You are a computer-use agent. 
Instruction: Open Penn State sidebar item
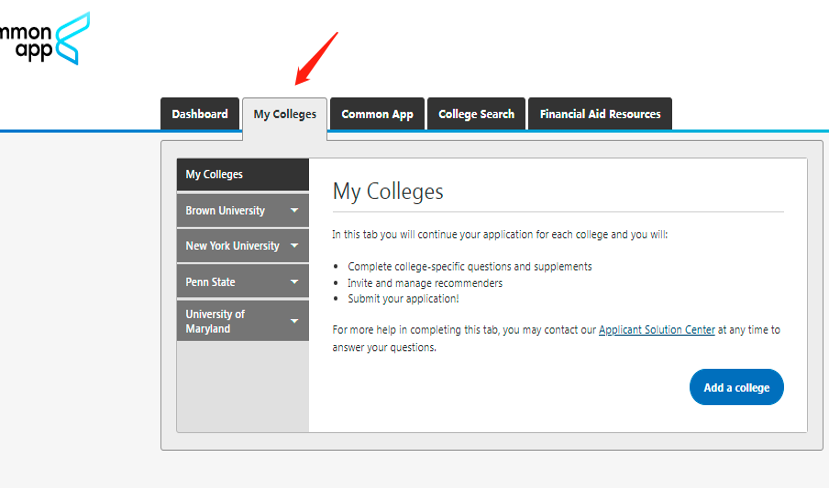(242, 282)
